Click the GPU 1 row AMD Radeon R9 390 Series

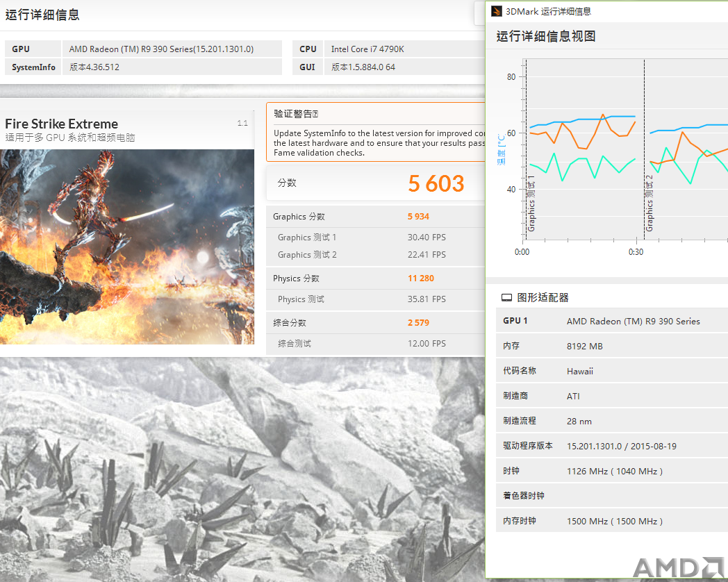point(612,321)
